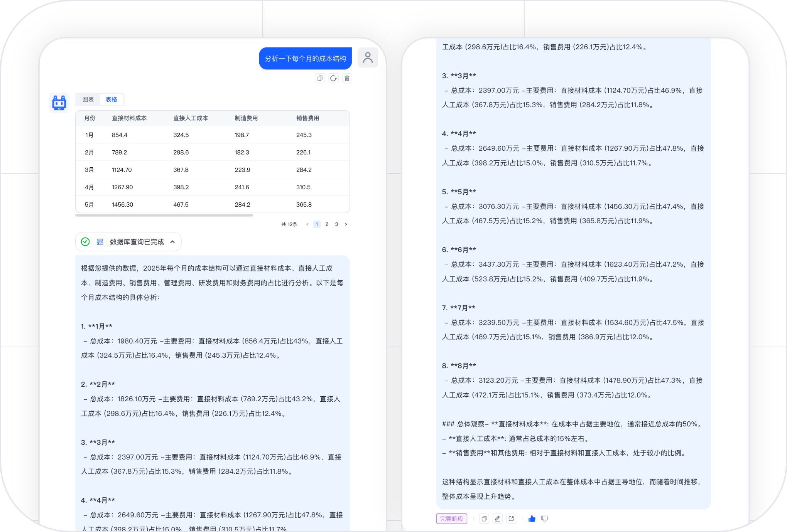
Task: Click the database query icon
Action: point(100,242)
